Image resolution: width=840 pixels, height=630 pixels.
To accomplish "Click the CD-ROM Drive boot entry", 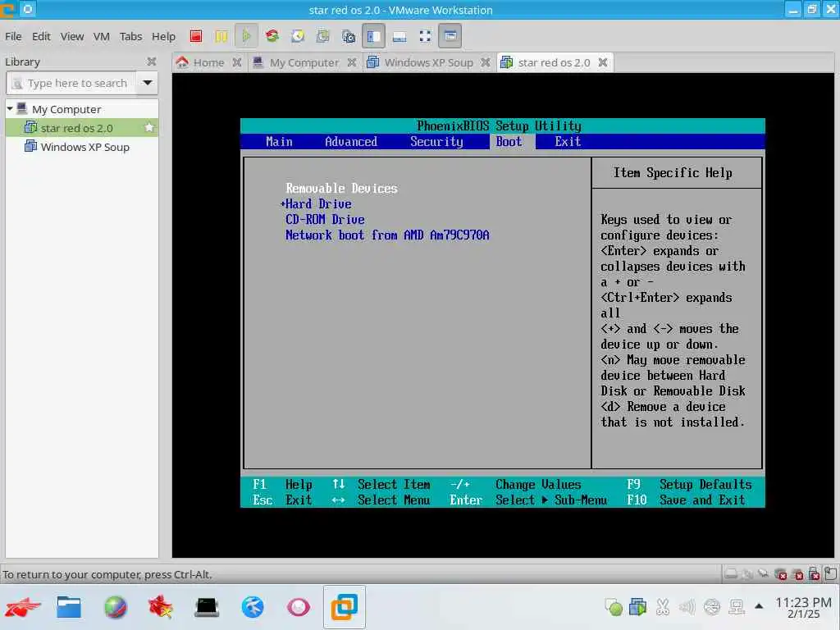I will coord(325,220).
